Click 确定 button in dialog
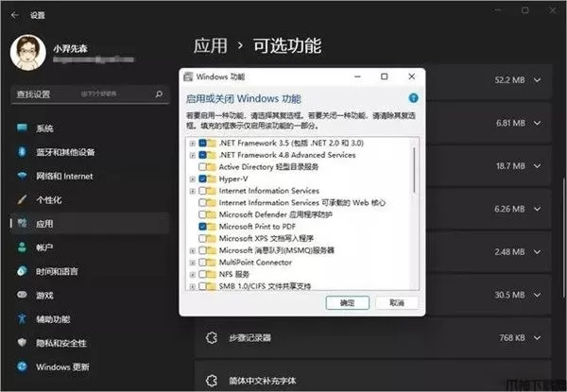The image size is (567, 392). click(x=348, y=303)
